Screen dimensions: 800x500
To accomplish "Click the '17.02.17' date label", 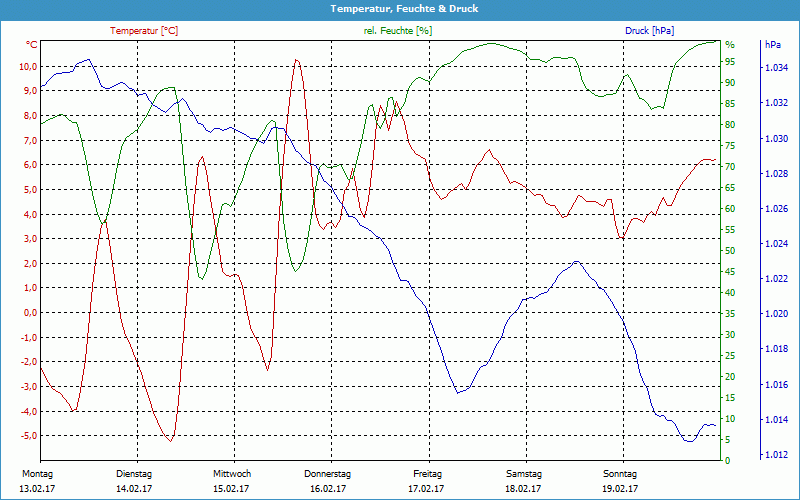I will coord(426,489).
